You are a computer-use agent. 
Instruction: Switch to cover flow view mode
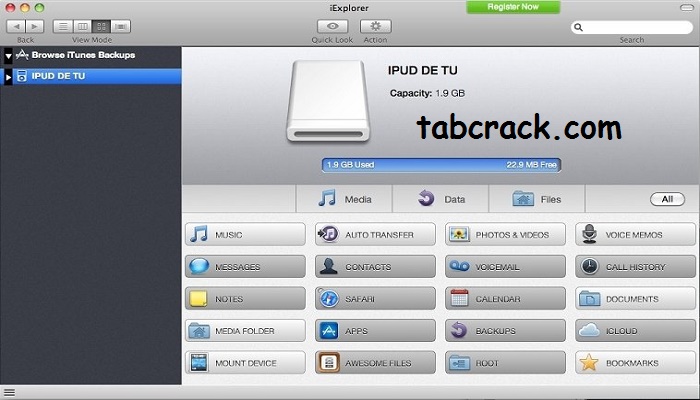pos(121,26)
